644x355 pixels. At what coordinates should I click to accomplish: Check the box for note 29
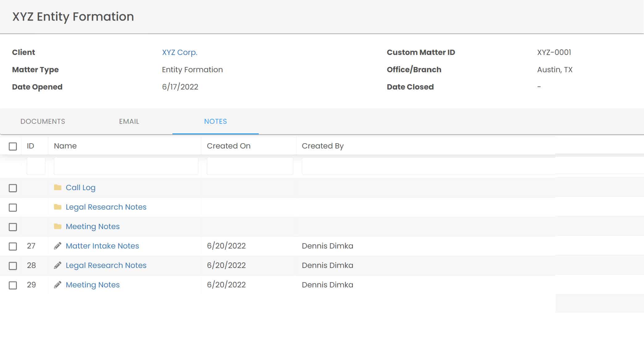13,285
